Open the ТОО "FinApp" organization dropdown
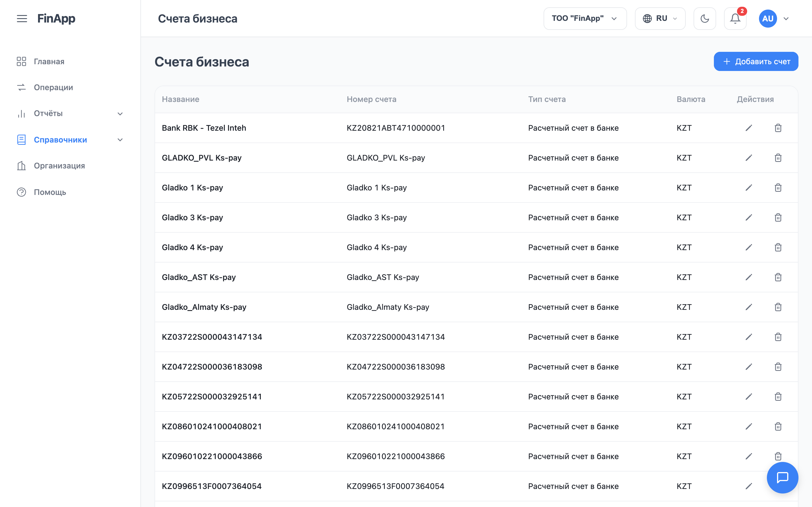The height and width of the screenshot is (507, 812). click(x=585, y=18)
